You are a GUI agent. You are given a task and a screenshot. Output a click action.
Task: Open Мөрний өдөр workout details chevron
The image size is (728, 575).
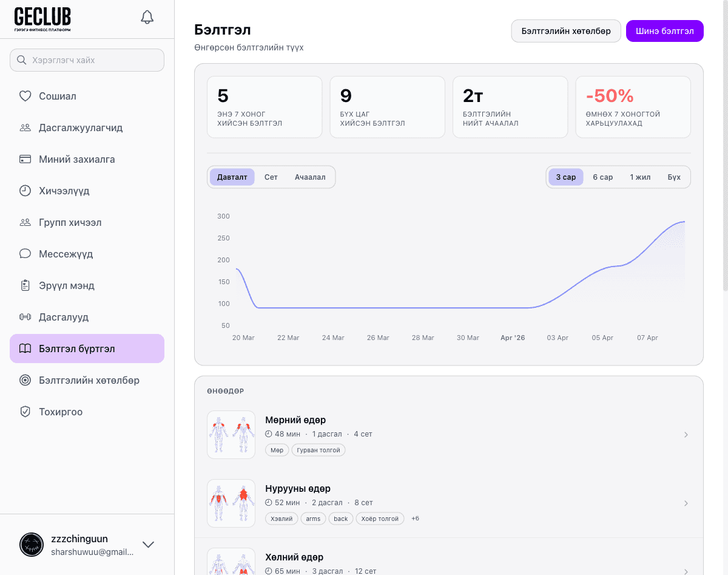686,435
